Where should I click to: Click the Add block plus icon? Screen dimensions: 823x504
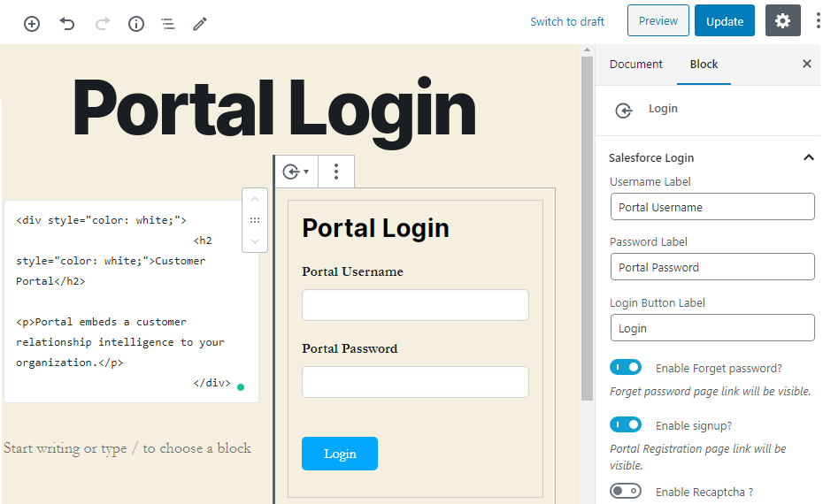pos(32,24)
